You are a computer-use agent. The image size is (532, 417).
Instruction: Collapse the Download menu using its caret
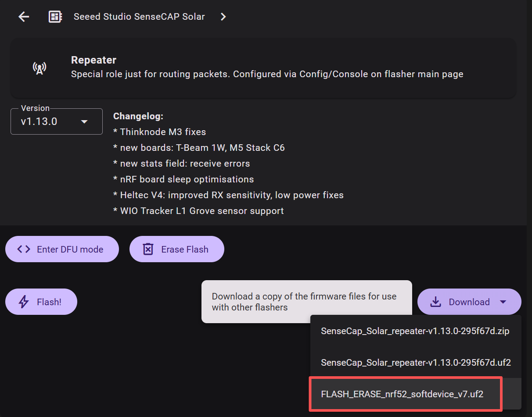click(x=503, y=302)
